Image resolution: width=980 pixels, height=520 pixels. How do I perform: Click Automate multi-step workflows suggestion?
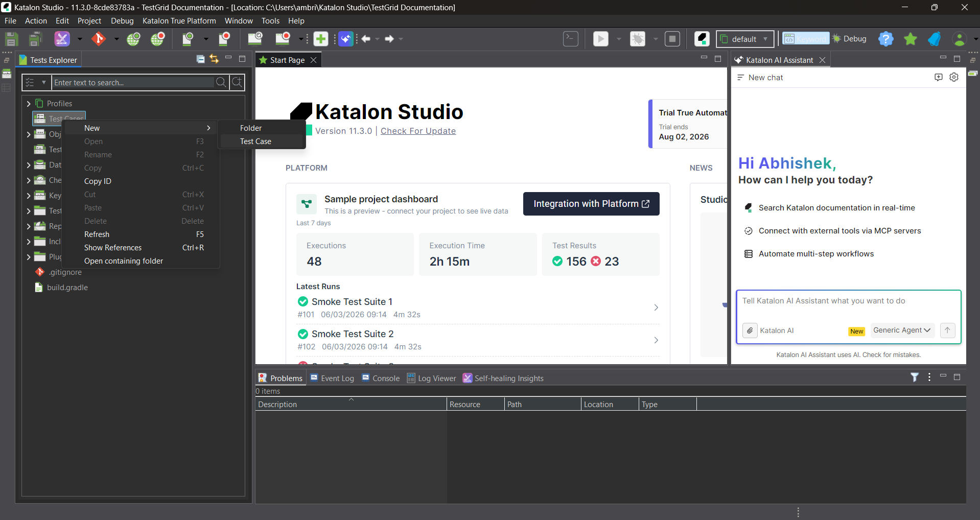click(816, 254)
